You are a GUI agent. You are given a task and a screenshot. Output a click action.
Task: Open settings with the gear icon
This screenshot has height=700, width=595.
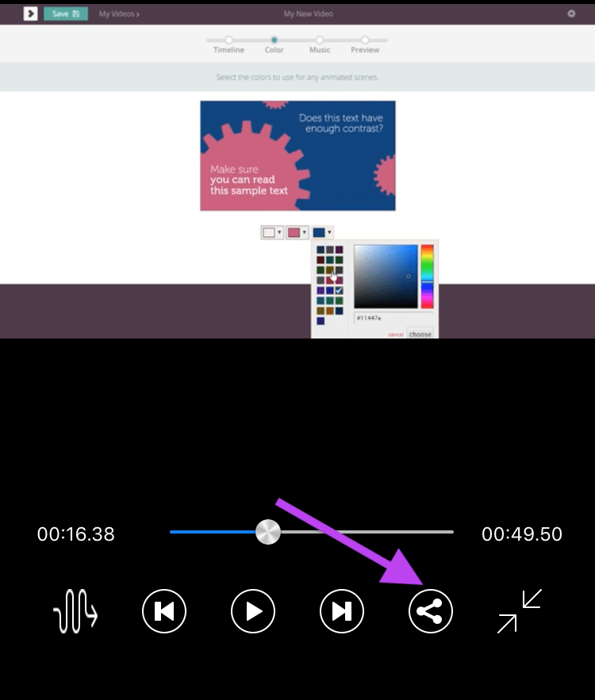tap(571, 13)
